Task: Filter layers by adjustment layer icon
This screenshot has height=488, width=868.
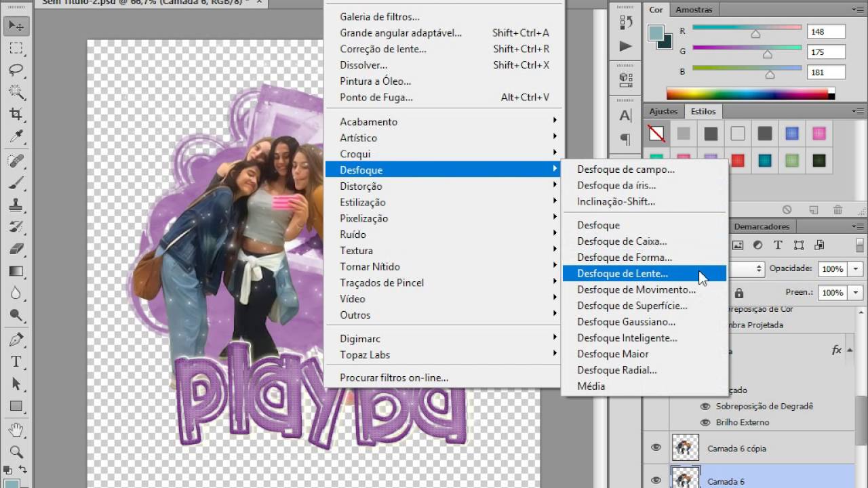Action: coord(757,245)
